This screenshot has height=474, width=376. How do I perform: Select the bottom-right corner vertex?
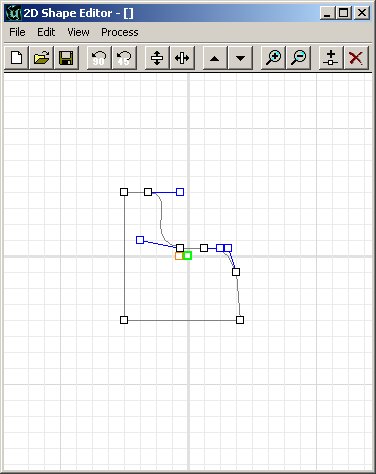click(x=240, y=320)
